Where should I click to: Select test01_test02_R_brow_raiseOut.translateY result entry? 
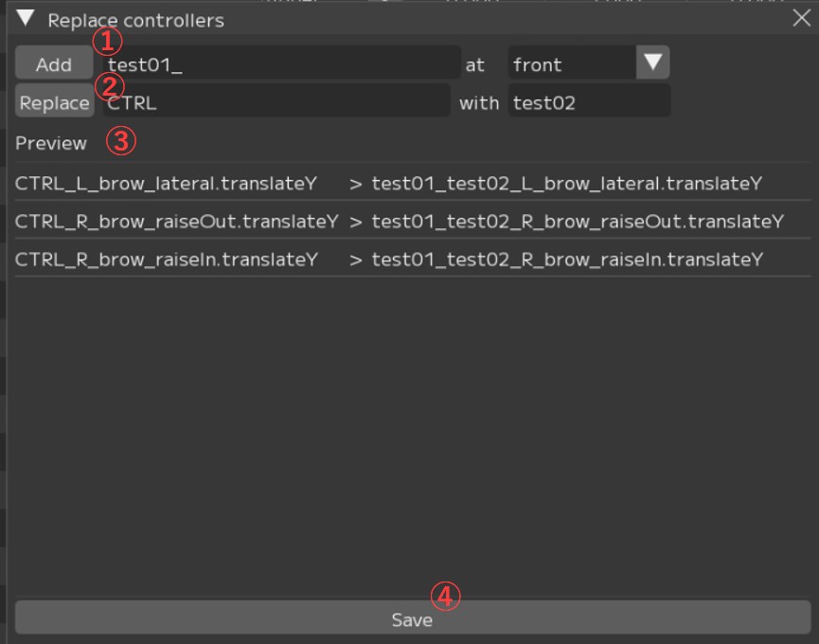click(578, 222)
